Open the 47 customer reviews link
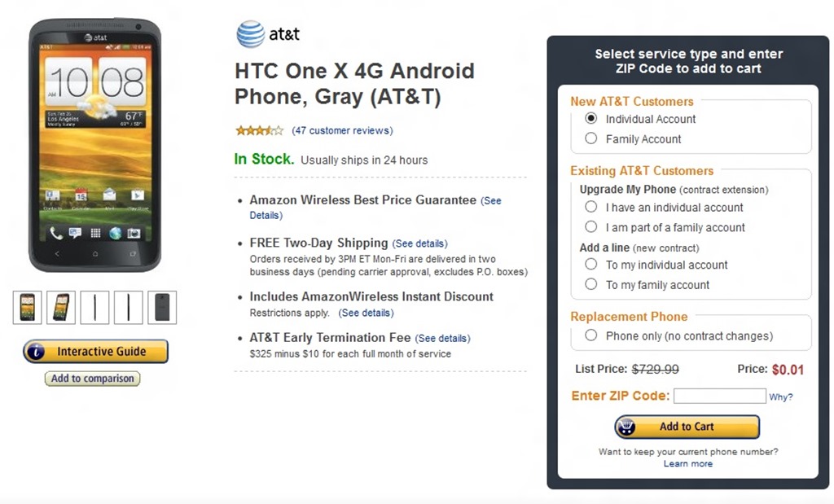The image size is (834, 504). tap(342, 130)
